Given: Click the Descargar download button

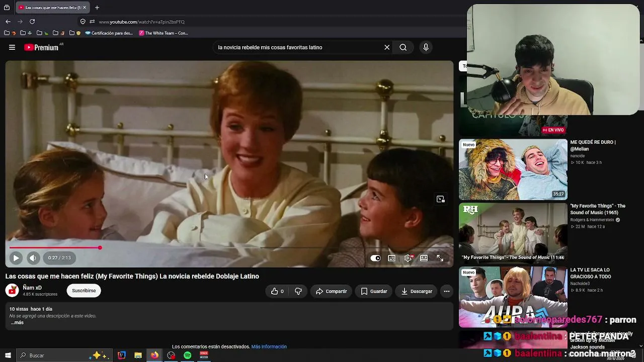Looking at the screenshot, I should coord(417,291).
